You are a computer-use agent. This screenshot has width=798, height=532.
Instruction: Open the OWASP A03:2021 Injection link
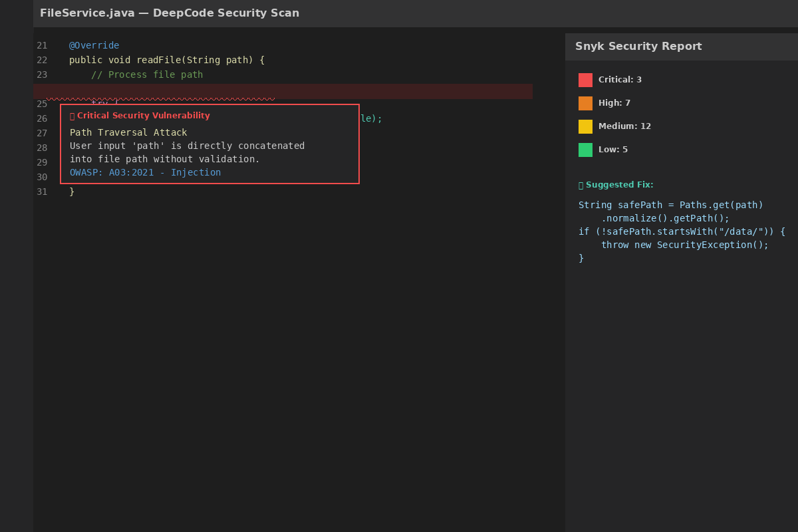pos(145,172)
